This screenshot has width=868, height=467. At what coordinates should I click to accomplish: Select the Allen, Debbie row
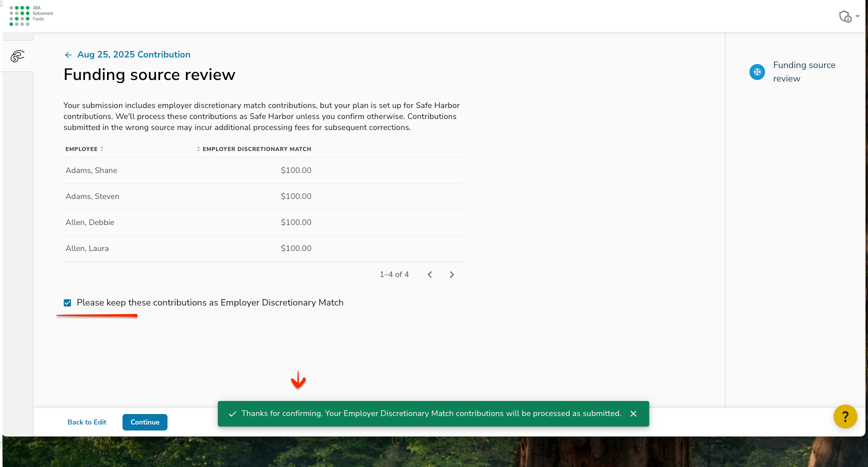coord(263,222)
